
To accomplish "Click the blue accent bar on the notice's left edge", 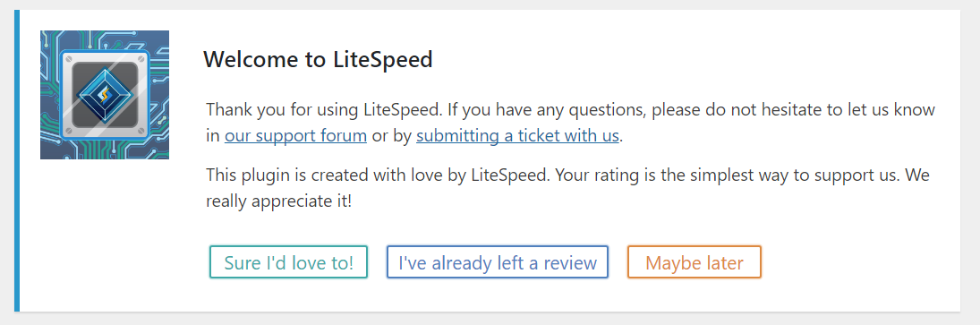I will (17, 160).
